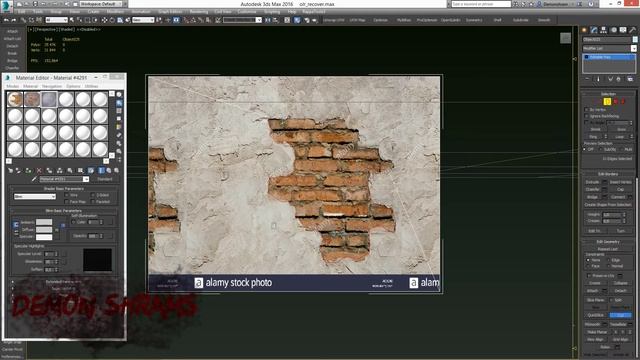Click Remove Modifier trash icon under stack
Viewport: 640px width, 360px height.
(619, 79)
